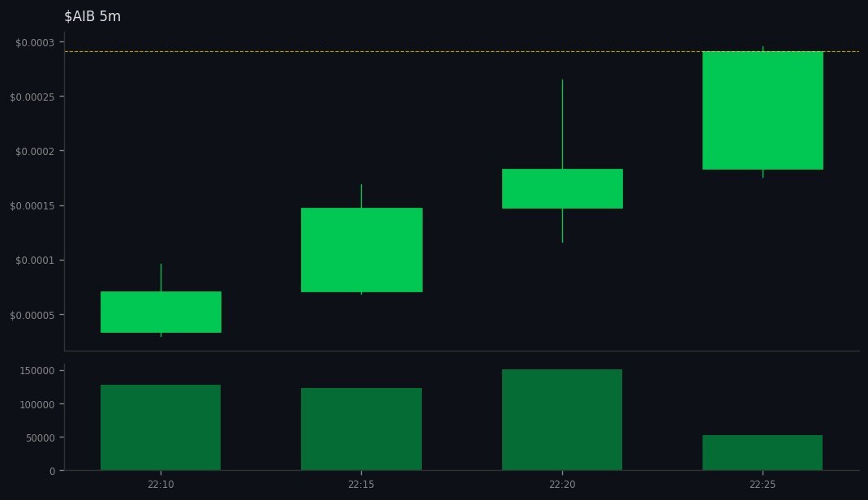This screenshot has height=500, width=868.
Task: Click the $AIB 5m chart title
Action: (x=92, y=15)
